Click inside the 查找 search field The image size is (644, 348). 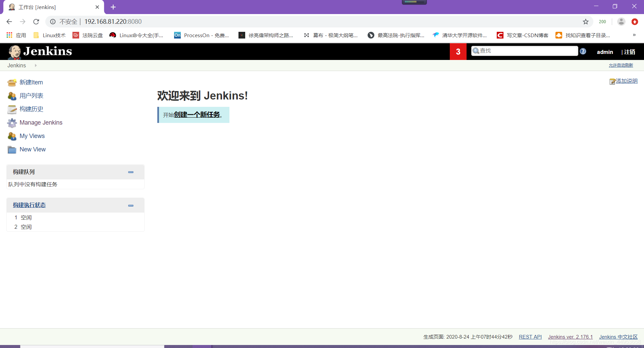[x=523, y=51]
